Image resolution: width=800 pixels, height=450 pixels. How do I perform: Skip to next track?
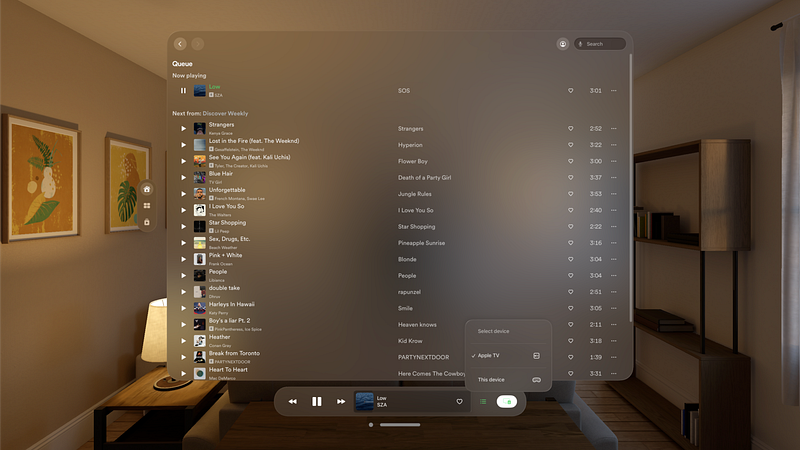click(x=341, y=402)
